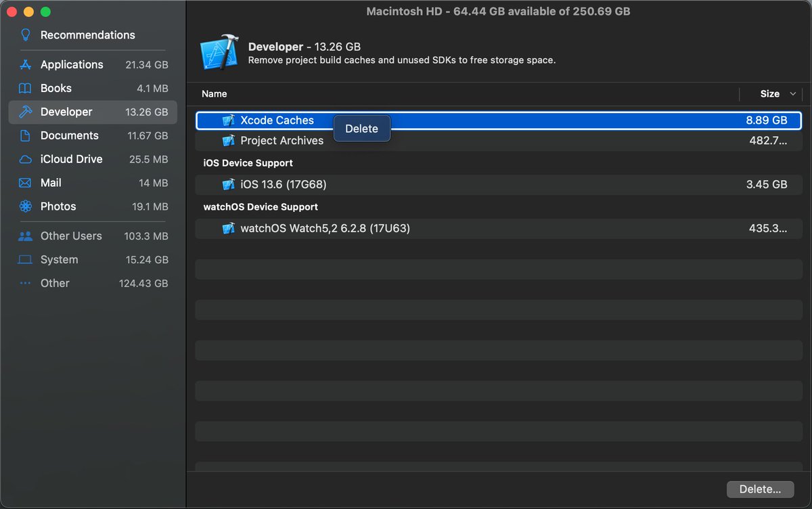The width and height of the screenshot is (812, 509).
Task: Click the iOS Device Support group header
Action: [248, 163]
